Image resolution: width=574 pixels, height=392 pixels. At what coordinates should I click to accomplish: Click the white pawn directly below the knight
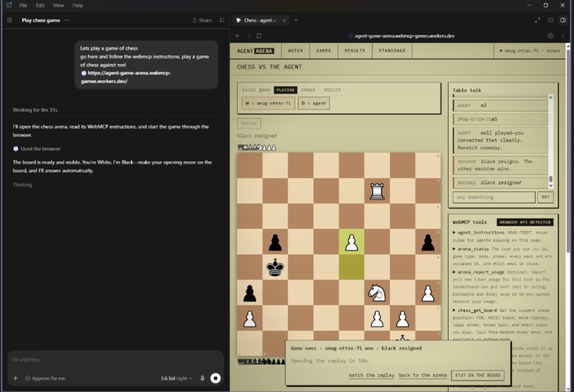coord(377,319)
